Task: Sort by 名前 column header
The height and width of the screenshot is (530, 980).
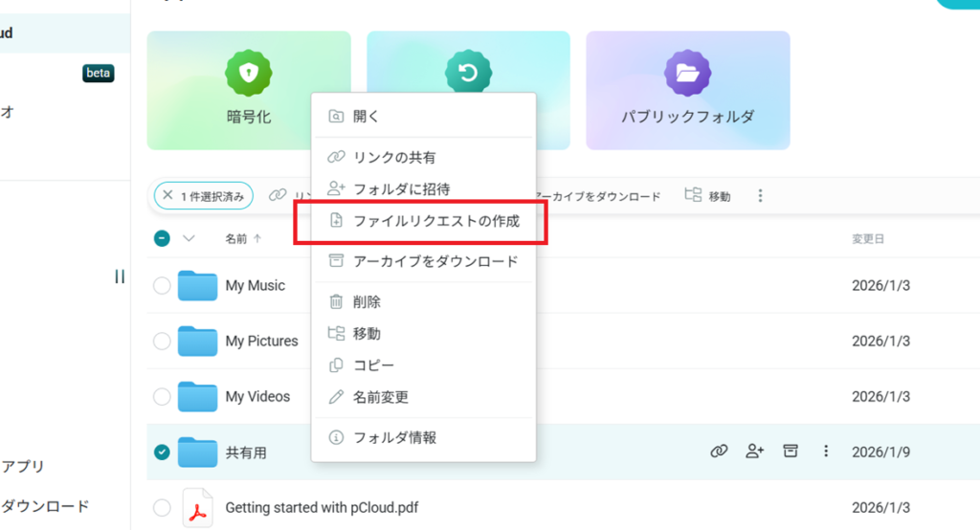Action: (x=235, y=238)
